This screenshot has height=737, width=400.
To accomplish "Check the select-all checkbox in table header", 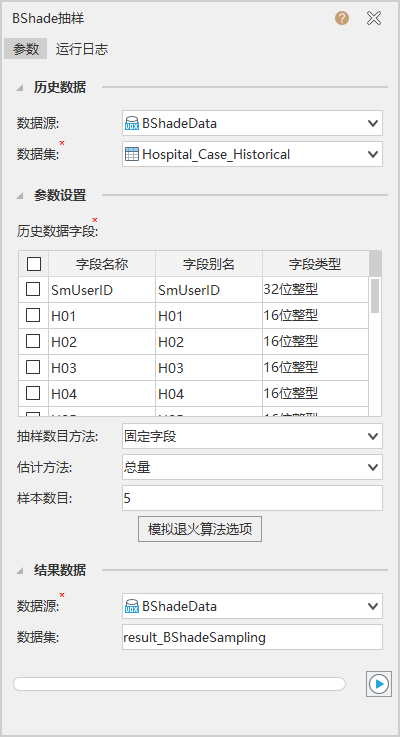I will [34, 264].
